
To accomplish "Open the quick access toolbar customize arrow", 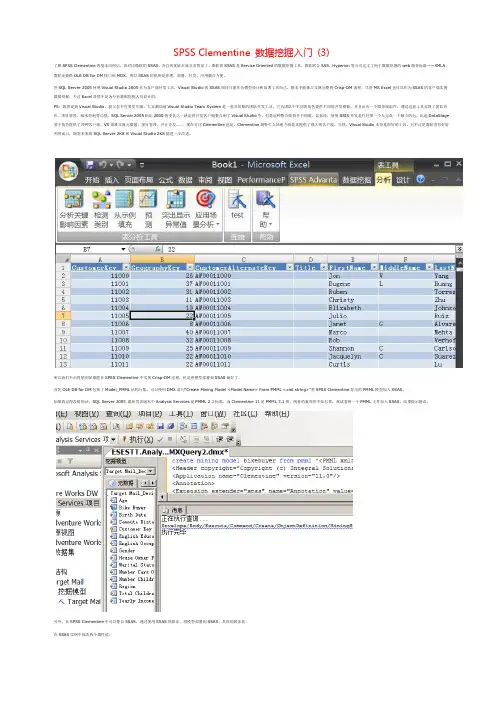I will pyautogui.click(x=142, y=165).
